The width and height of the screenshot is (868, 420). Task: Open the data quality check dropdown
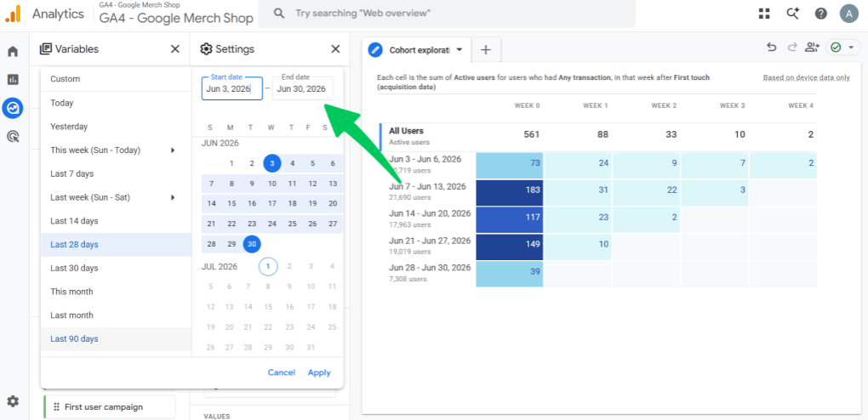[x=843, y=48]
